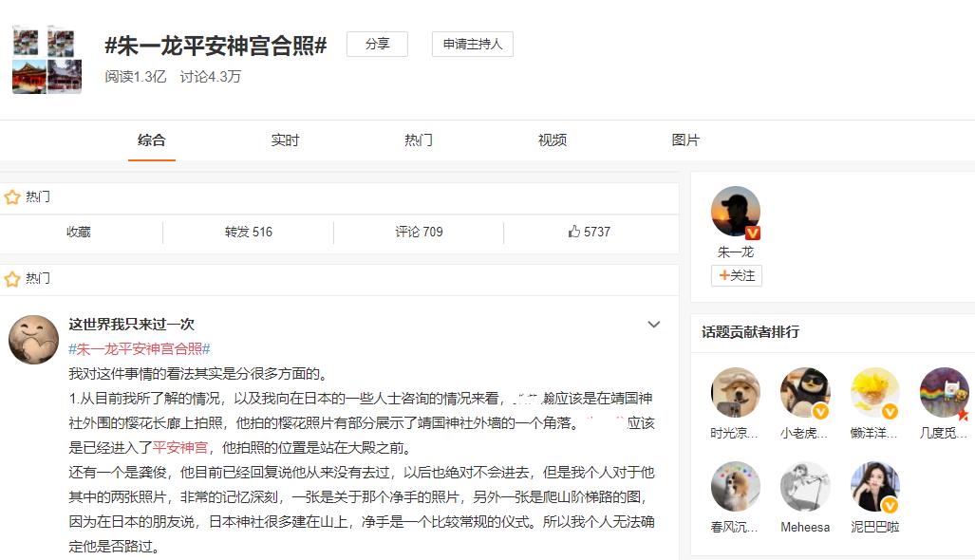
Task: Open the 评论 709 comments
Action: [419, 232]
